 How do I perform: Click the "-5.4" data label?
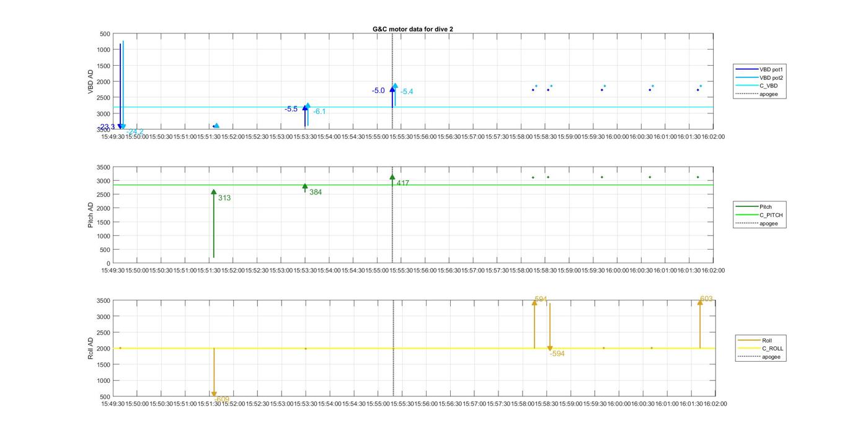[407, 92]
